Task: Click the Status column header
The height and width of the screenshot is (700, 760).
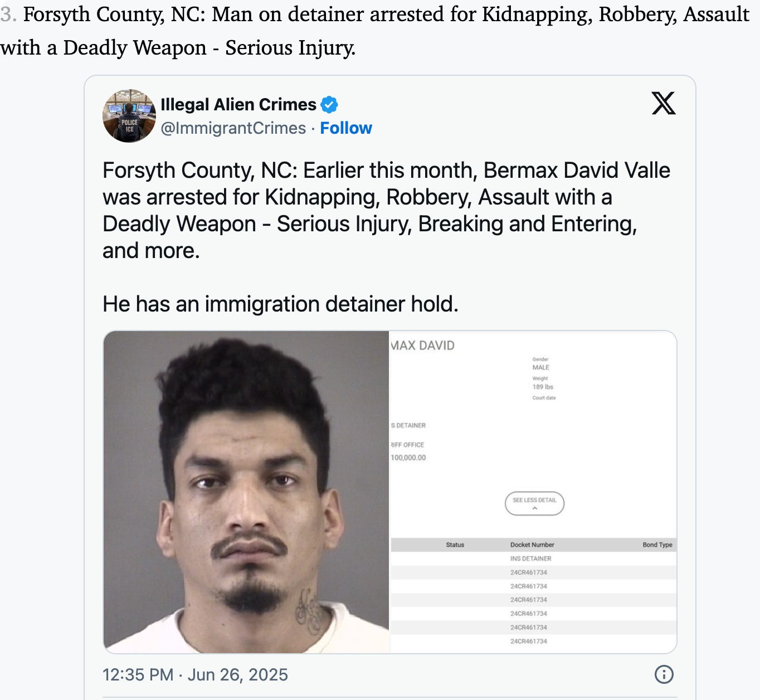Action: pyautogui.click(x=455, y=545)
